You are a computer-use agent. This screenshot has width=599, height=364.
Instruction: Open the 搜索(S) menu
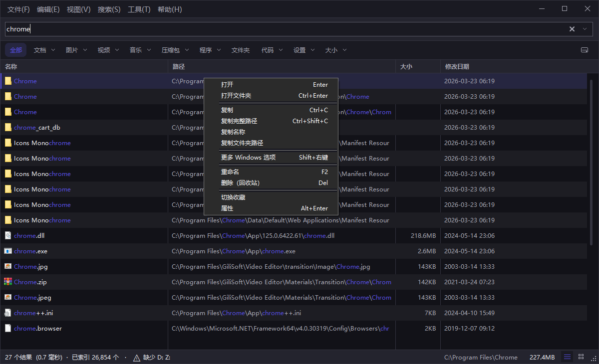coord(109,9)
